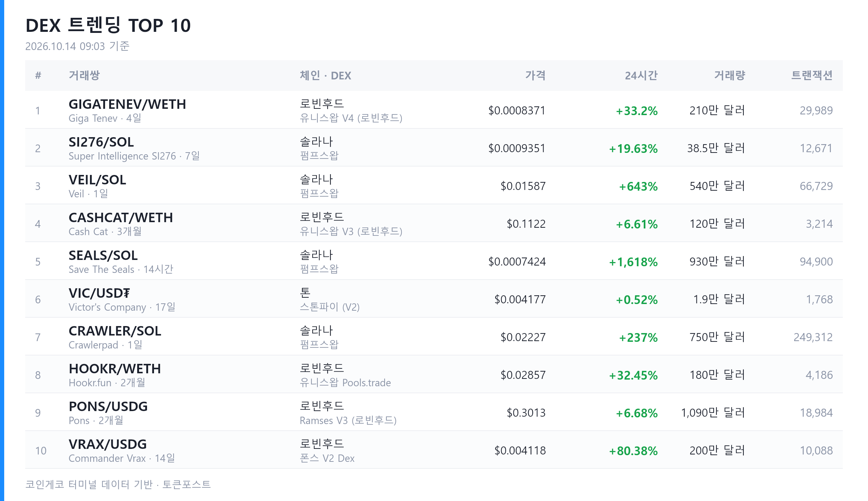Click the 3,214 transaction count

coord(819,224)
